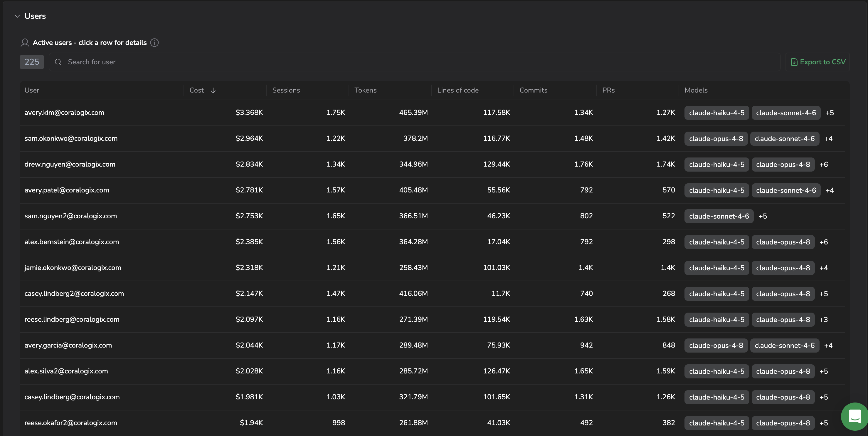868x436 pixels.
Task: Click the 1.65K sessions value
Action: point(336,216)
